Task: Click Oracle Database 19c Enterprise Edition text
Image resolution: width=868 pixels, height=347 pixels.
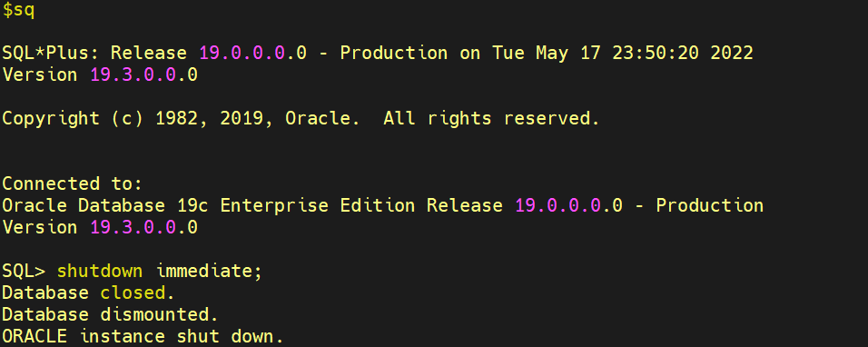Action: click(x=209, y=205)
